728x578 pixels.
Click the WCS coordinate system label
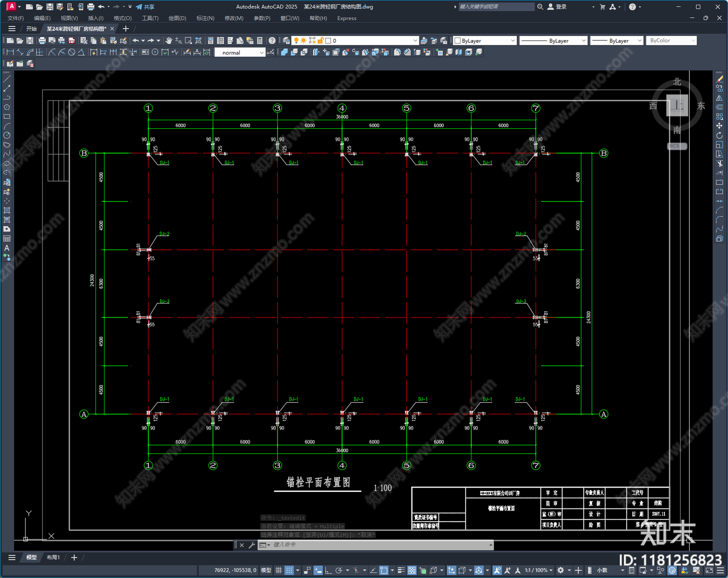pos(677,146)
